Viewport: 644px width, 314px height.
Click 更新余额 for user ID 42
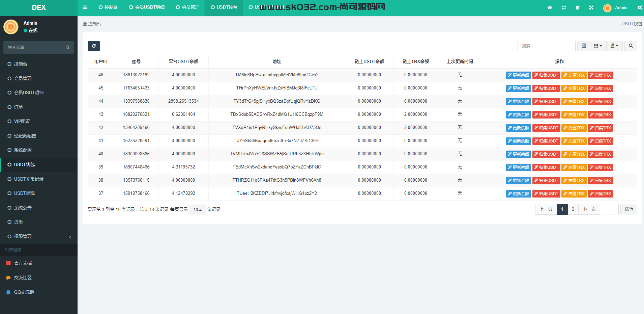[518, 128]
